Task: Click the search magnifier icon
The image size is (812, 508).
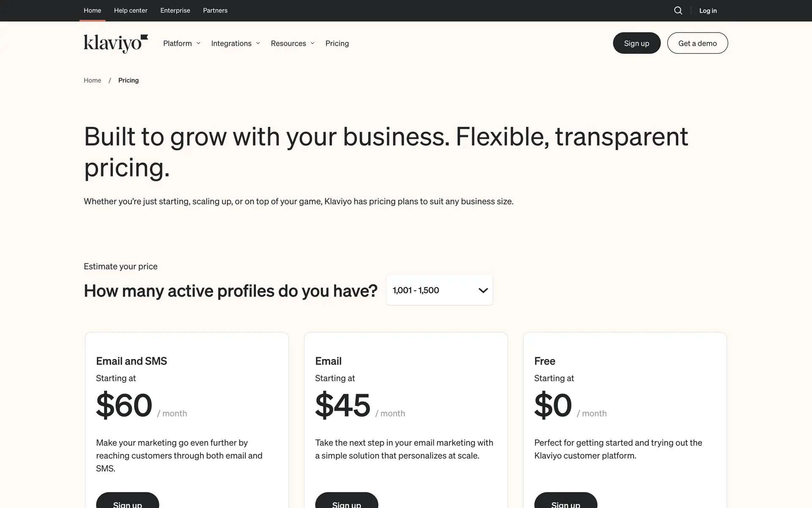Action: (x=678, y=11)
